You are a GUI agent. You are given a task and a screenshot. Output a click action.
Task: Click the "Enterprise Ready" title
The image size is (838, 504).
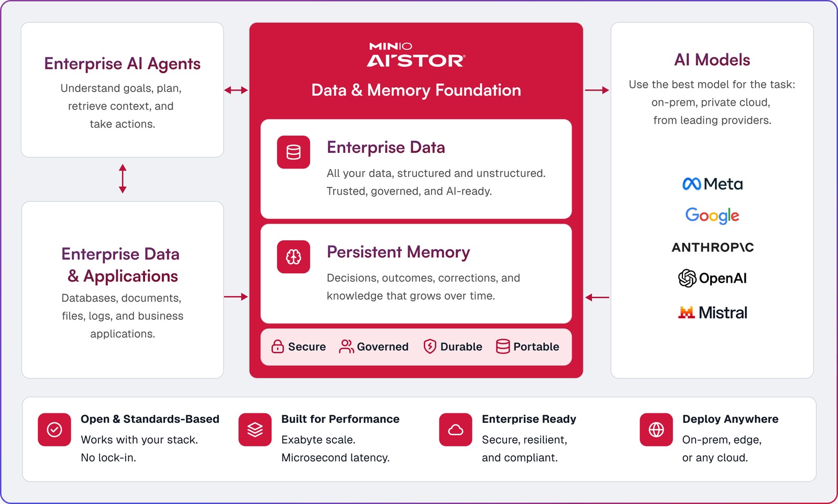click(x=529, y=419)
